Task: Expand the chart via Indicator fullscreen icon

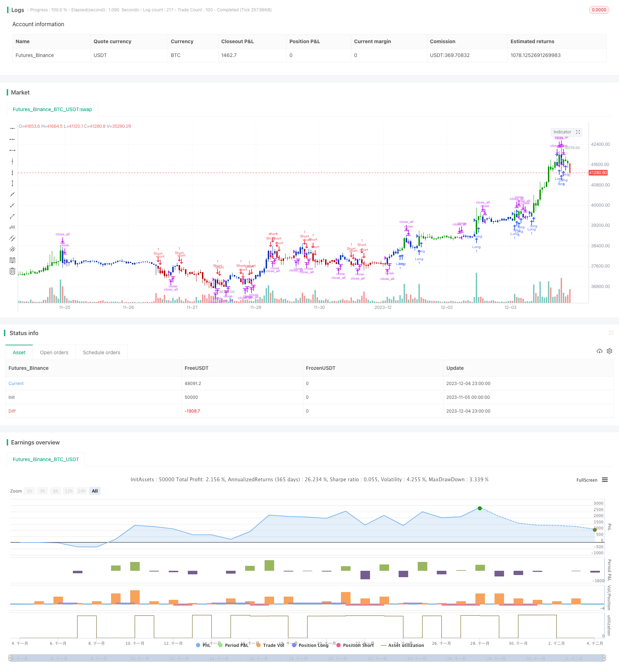Action: pyautogui.click(x=578, y=132)
